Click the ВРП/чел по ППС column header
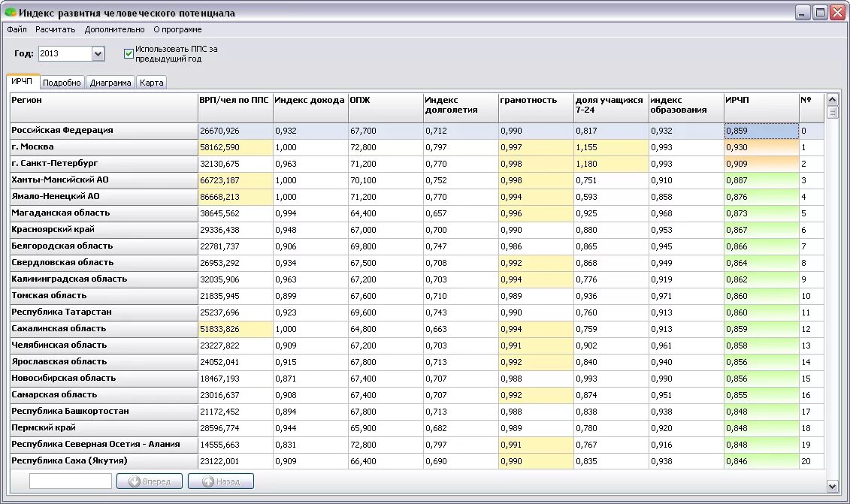The width and height of the screenshot is (850, 504). pyautogui.click(x=235, y=107)
